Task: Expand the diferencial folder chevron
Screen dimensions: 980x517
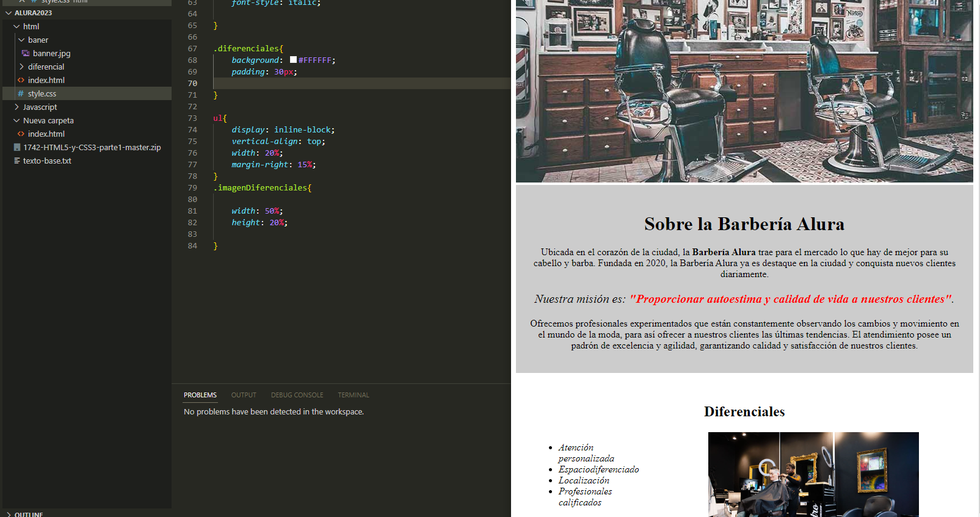Action: 21,67
